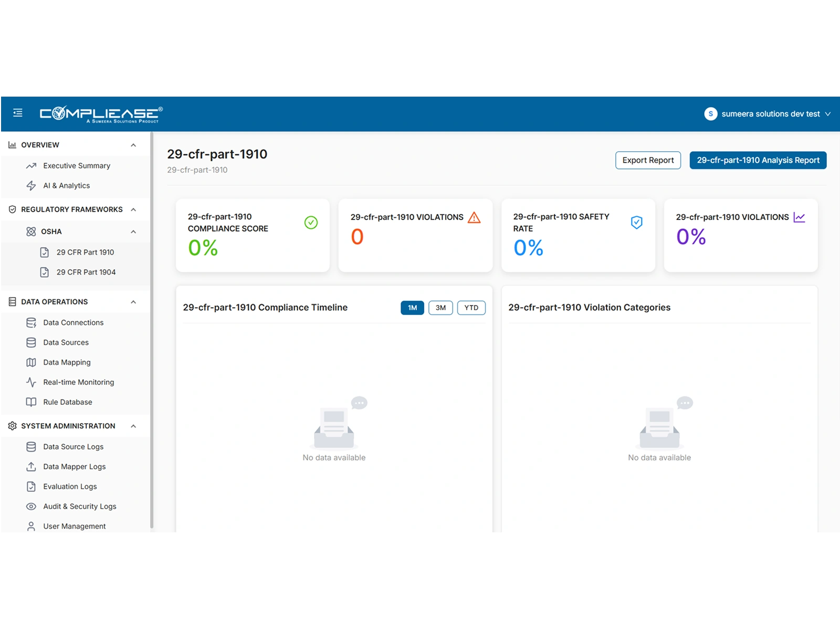840x630 pixels.
Task: Open Audit & Security Logs
Action: pos(79,506)
